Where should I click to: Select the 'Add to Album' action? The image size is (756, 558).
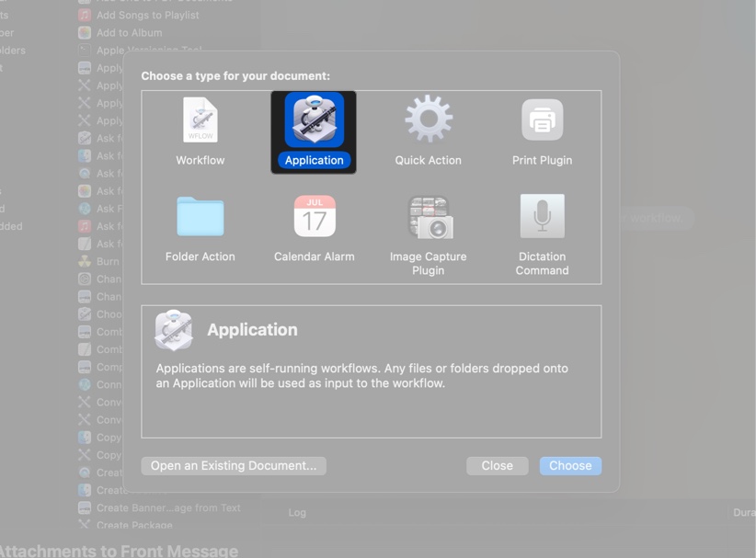pyautogui.click(x=123, y=32)
